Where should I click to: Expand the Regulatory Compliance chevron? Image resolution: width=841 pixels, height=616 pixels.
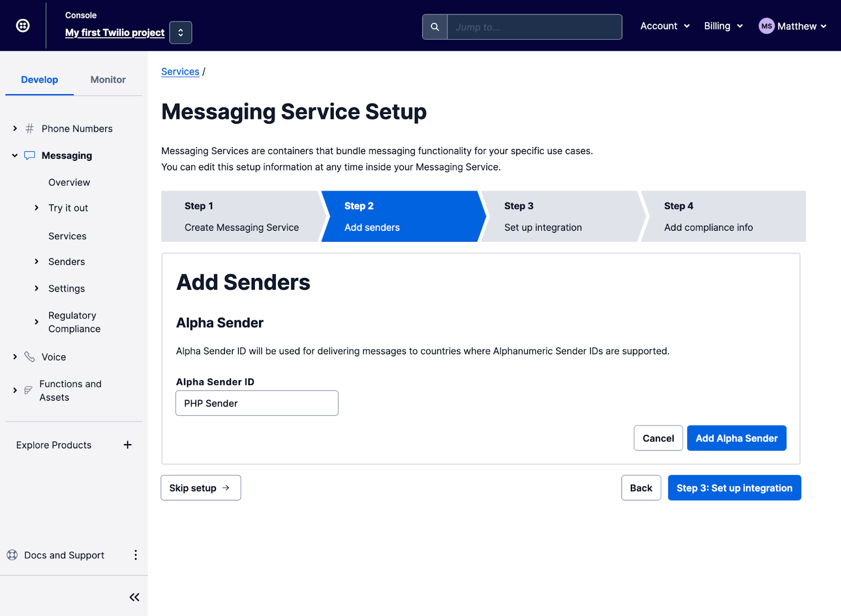tap(36, 322)
